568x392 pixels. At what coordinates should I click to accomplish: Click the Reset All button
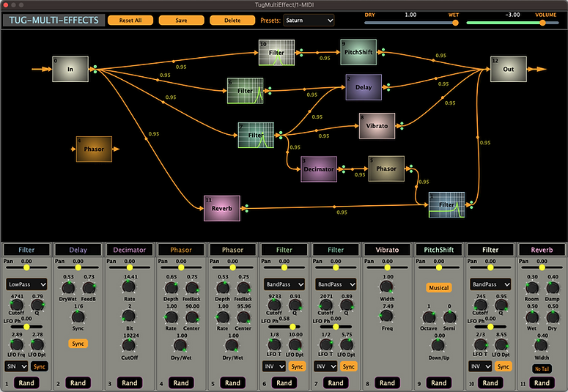130,21
